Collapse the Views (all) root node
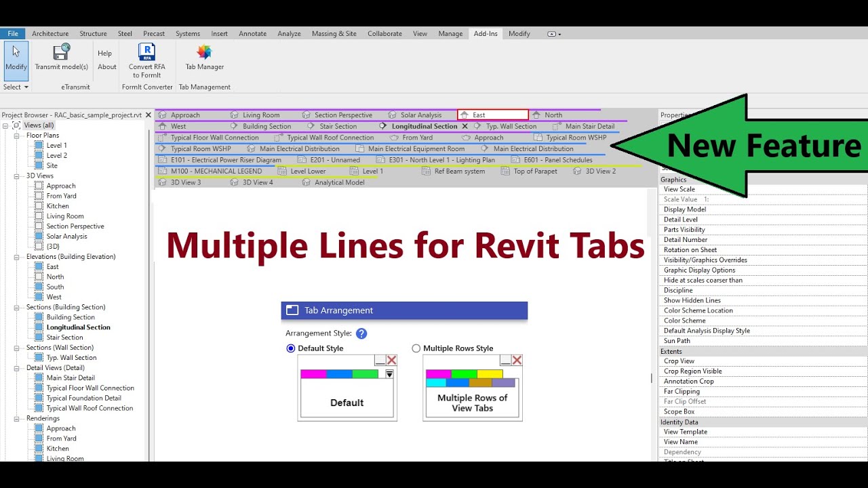The height and width of the screenshot is (488, 868). (6, 125)
